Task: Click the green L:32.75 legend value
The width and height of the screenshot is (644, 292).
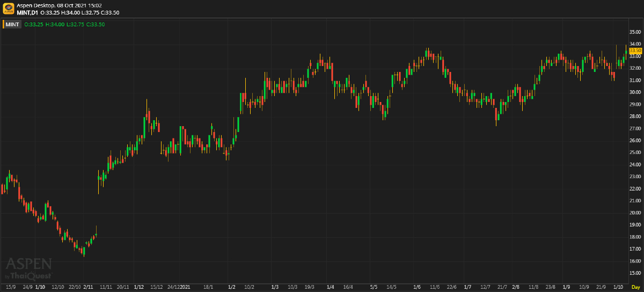Action: coord(75,24)
